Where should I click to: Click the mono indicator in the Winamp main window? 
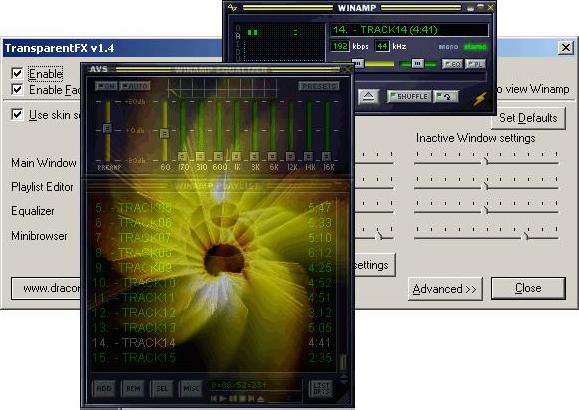pyautogui.click(x=448, y=47)
